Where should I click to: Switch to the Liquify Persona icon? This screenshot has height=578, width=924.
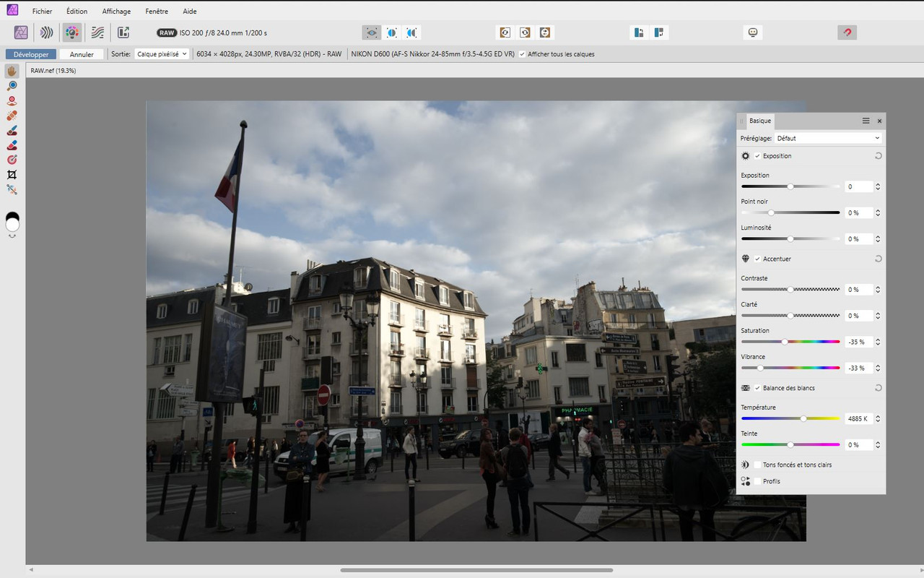click(x=46, y=33)
